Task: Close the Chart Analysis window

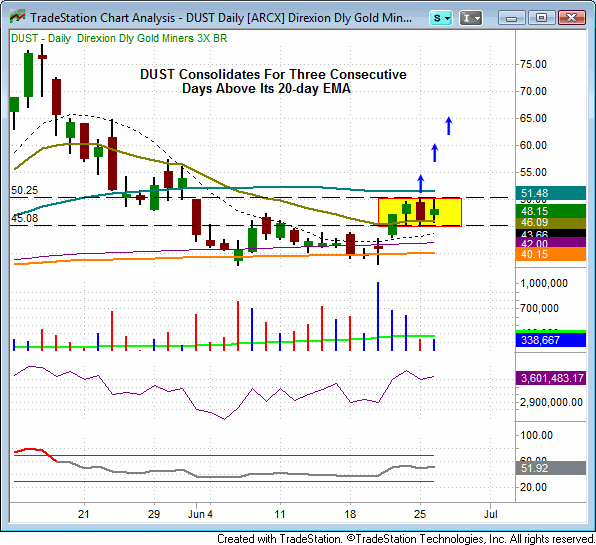Action: point(571,18)
